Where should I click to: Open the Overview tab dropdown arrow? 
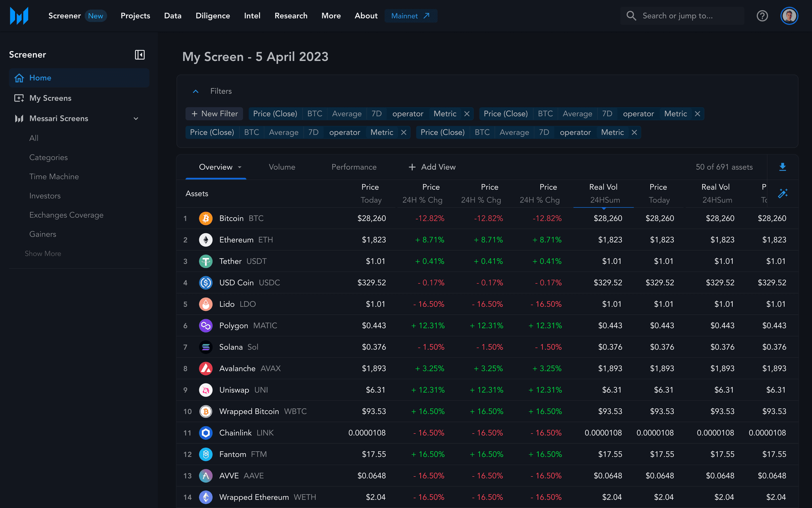[240, 167]
